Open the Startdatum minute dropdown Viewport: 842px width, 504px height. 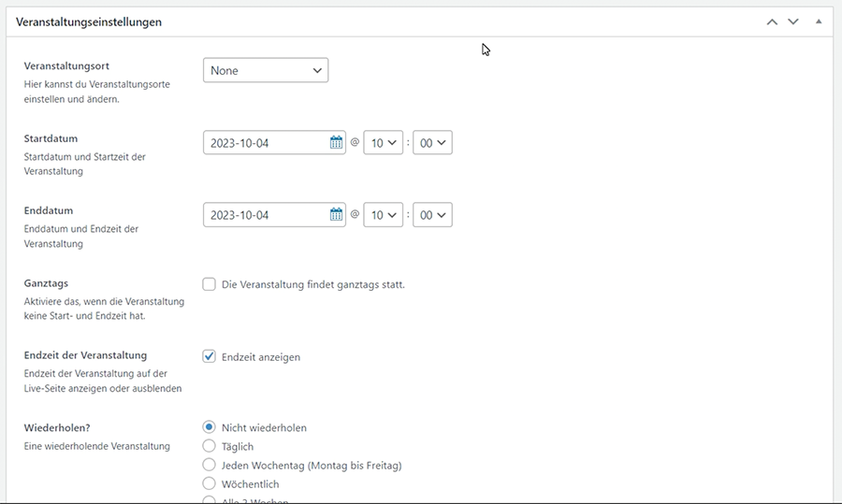coord(432,143)
